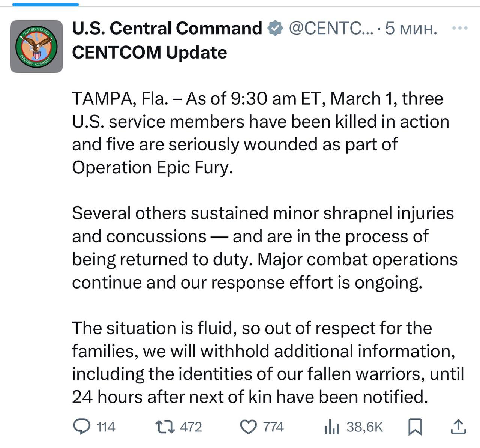Image resolution: width=480 pixels, height=448 pixels.
Task: Click the paragraph starting "The situation is fluid"
Action: click(x=268, y=362)
